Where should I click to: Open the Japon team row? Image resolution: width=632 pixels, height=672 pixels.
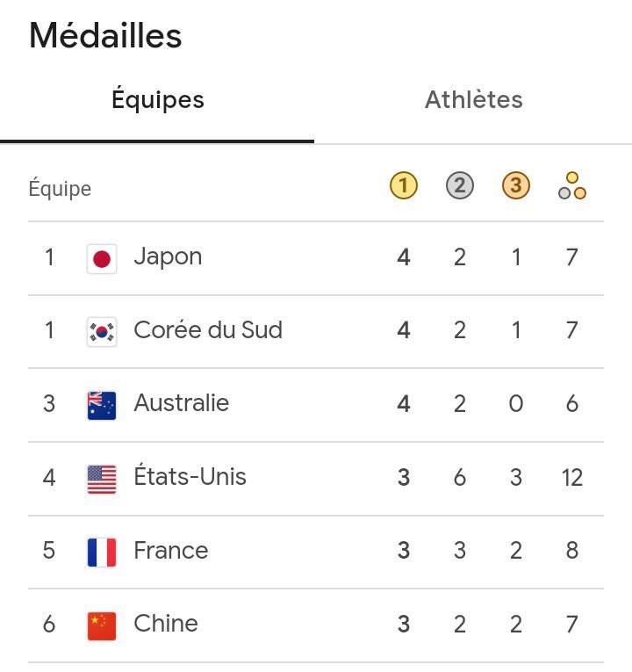point(168,257)
